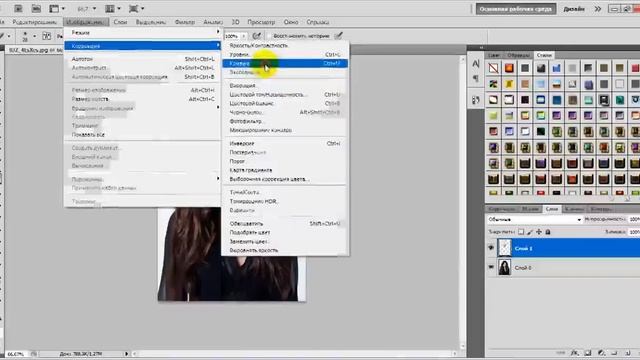Select layer Слой 0 row
The width and height of the screenshot is (640, 360).
pyautogui.click(x=563, y=268)
